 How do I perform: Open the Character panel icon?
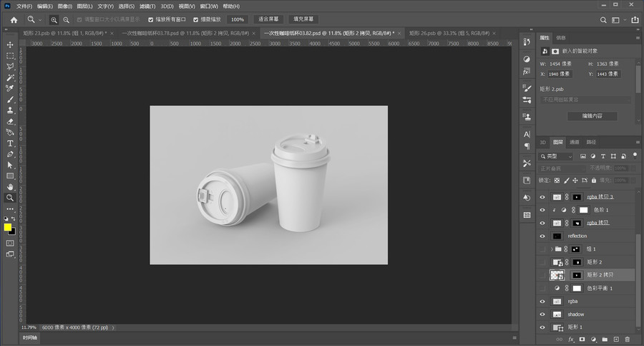point(527,134)
